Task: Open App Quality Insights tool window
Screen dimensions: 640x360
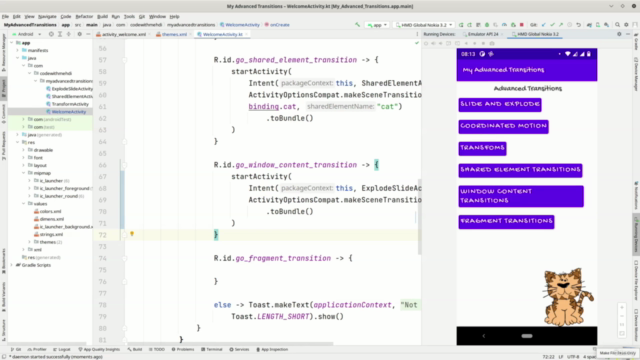Action: pyautogui.click(x=99, y=349)
